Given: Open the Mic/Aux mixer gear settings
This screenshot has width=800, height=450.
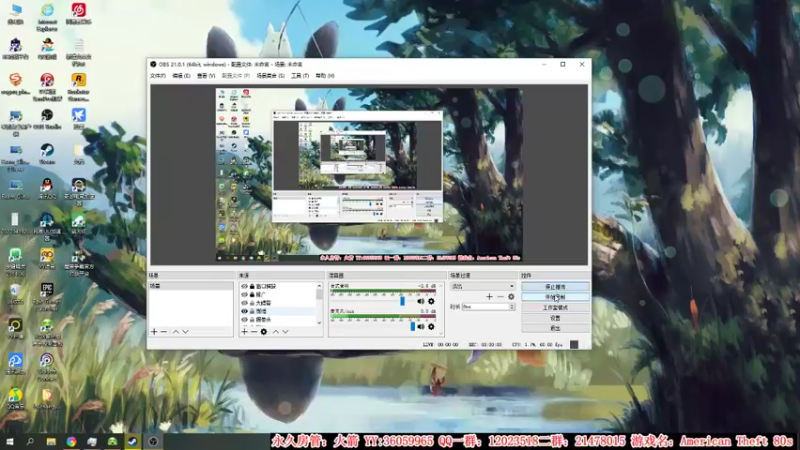Looking at the screenshot, I should (431, 327).
